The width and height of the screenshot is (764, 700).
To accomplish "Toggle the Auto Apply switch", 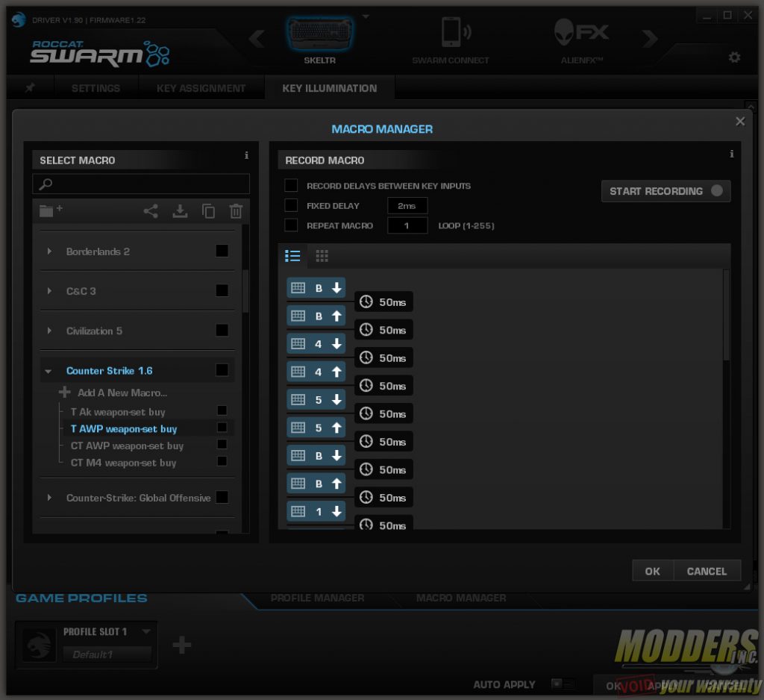I will 563,684.
